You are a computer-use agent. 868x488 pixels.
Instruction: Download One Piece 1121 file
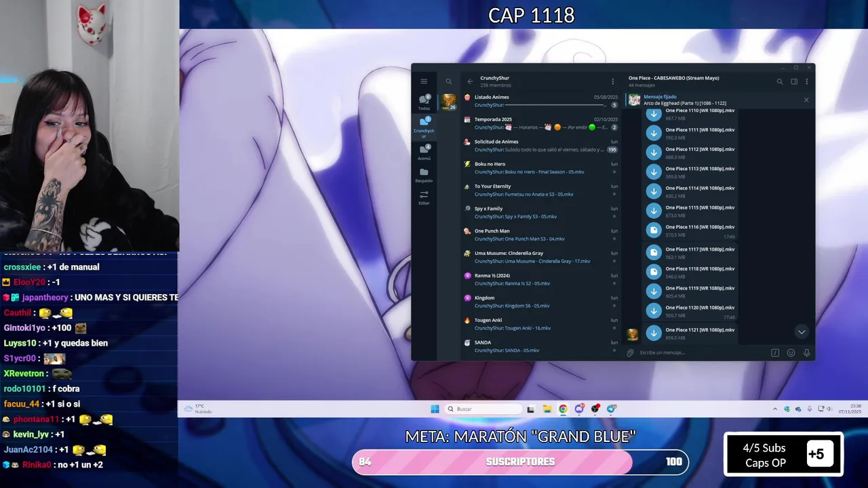pyautogui.click(x=654, y=333)
